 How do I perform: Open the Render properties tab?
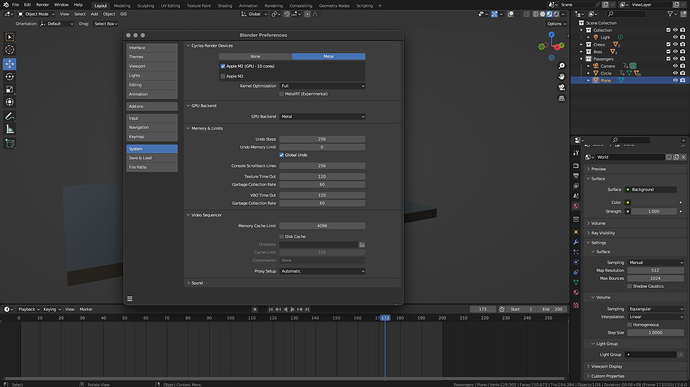(x=576, y=166)
